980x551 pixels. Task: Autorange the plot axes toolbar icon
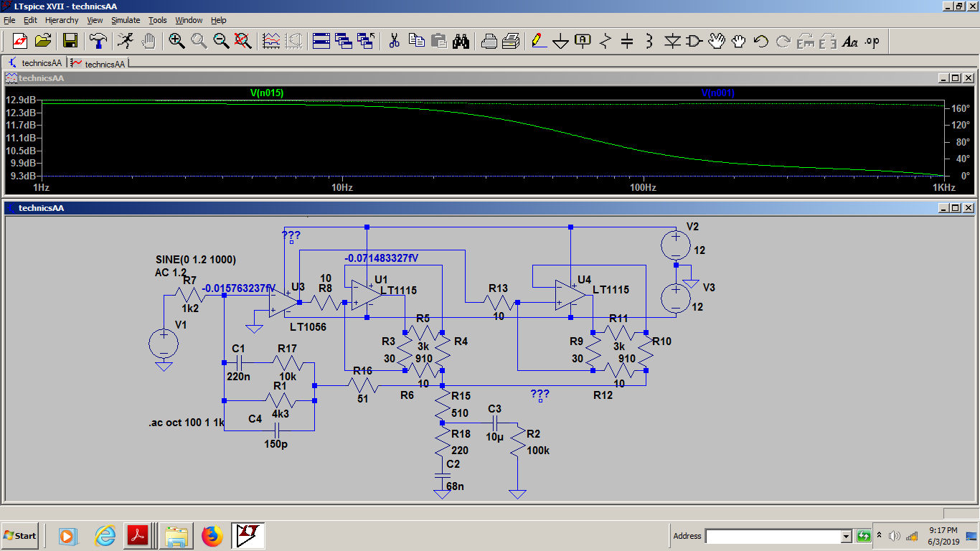(x=271, y=41)
